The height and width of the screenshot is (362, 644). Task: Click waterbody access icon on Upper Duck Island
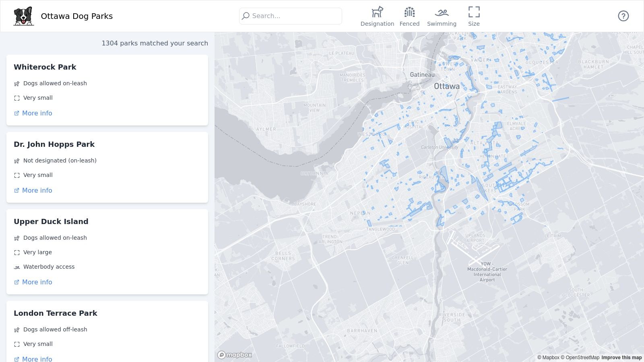click(x=17, y=267)
